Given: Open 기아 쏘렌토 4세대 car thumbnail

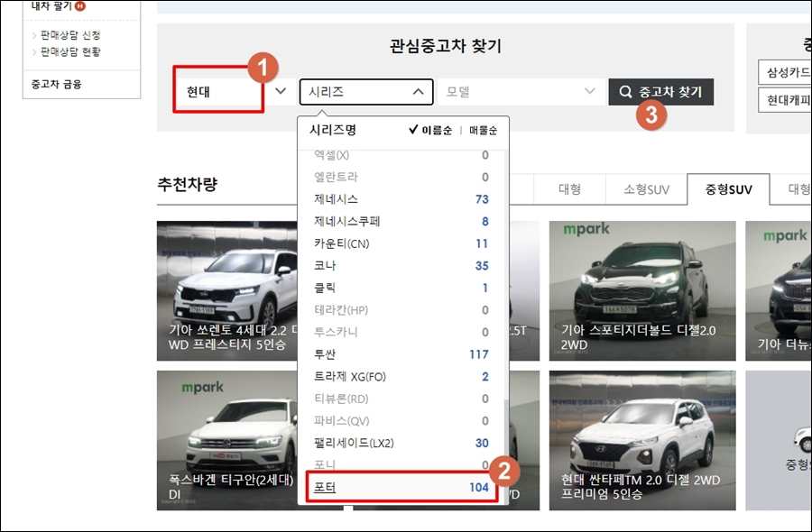Looking at the screenshot, I should (226, 291).
